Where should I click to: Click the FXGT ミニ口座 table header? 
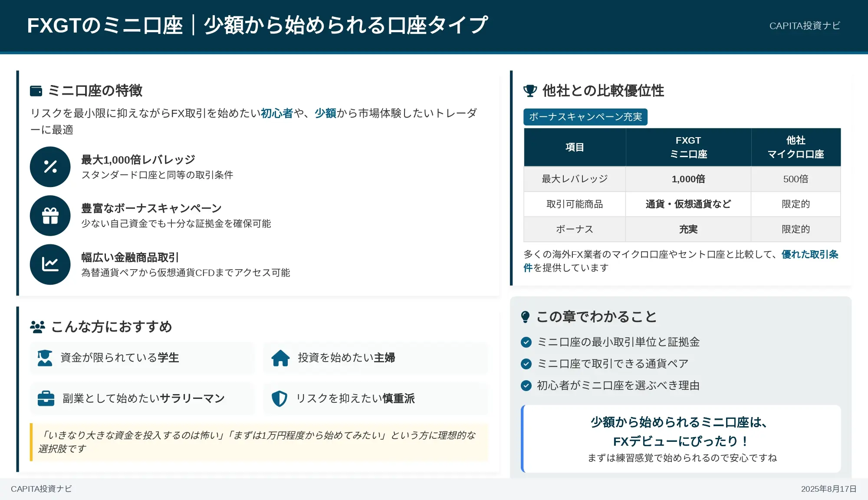click(688, 147)
